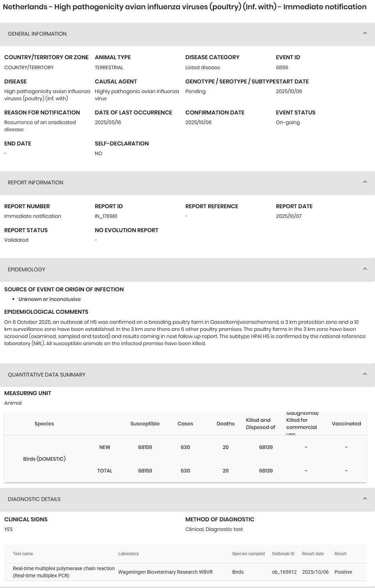375x588 pixels.
Task: Select the Deaths column header
Action: pyautogui.click(x=225, y=424)
